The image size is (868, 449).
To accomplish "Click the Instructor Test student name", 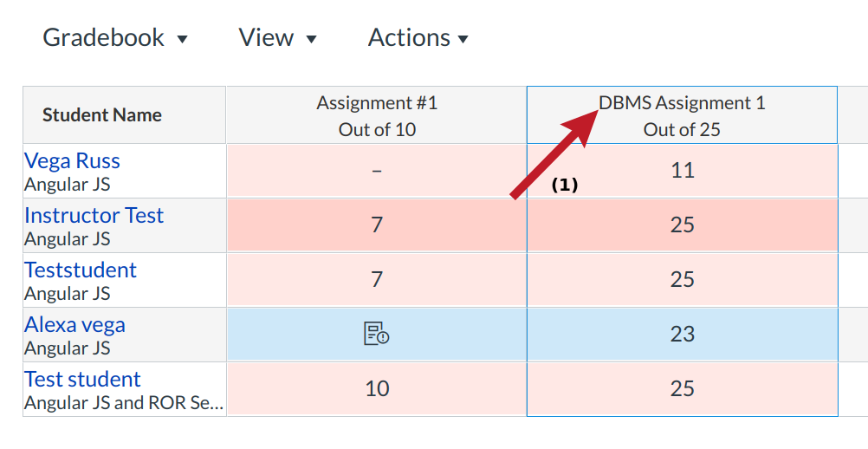I will click(94, 215).
